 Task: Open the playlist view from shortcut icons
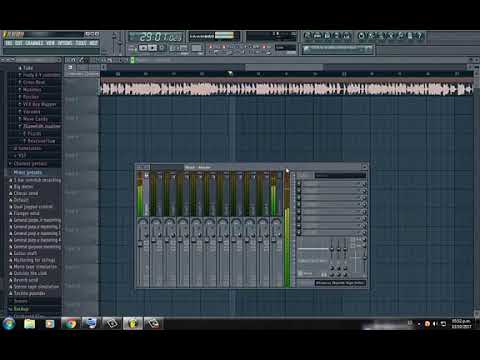(307, 36)
